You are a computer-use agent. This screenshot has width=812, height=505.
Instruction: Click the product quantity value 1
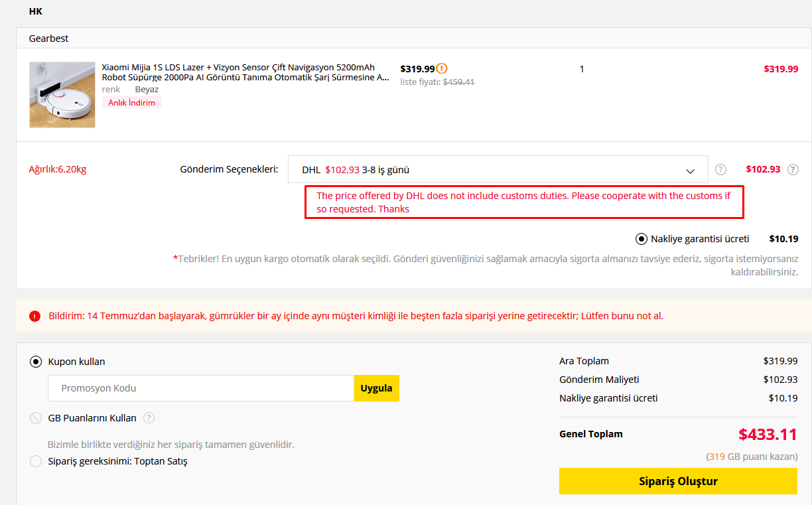click(x=582, y=69)
